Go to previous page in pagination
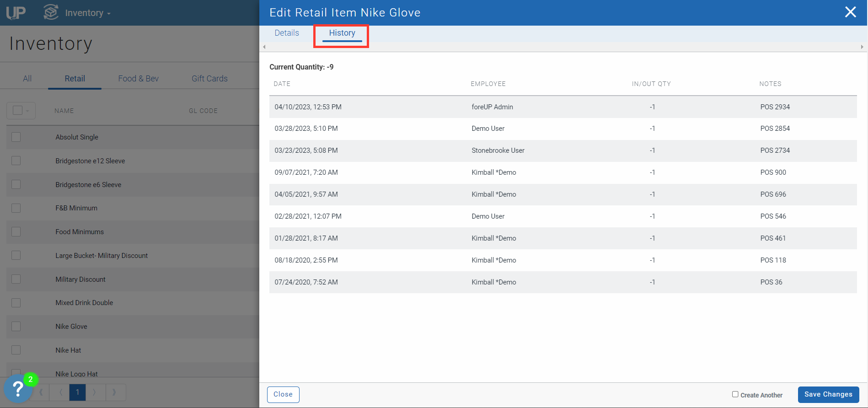 point(60,392)
